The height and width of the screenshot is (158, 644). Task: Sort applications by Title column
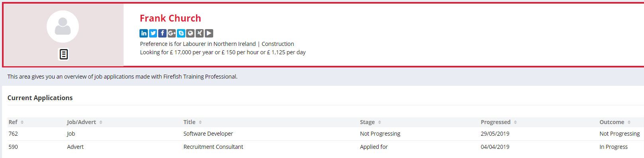tap(193, 122)
